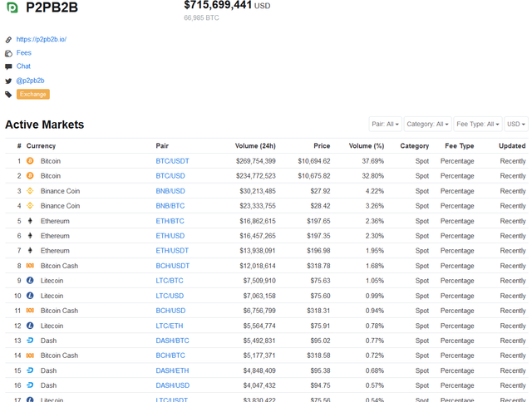Click the Dash icon in row 13
This screenshot has width=532, height=402.
pyautogui.click(x=30, y=341)
